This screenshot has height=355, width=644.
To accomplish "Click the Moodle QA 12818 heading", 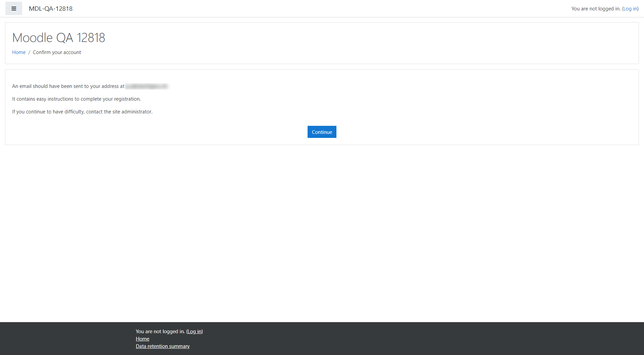I will pyautogui.click(x=59, y=38).
